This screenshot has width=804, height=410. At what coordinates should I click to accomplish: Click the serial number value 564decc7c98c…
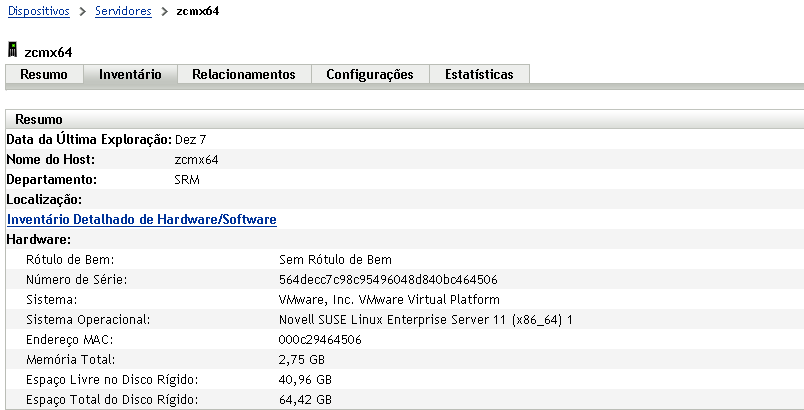388,279
